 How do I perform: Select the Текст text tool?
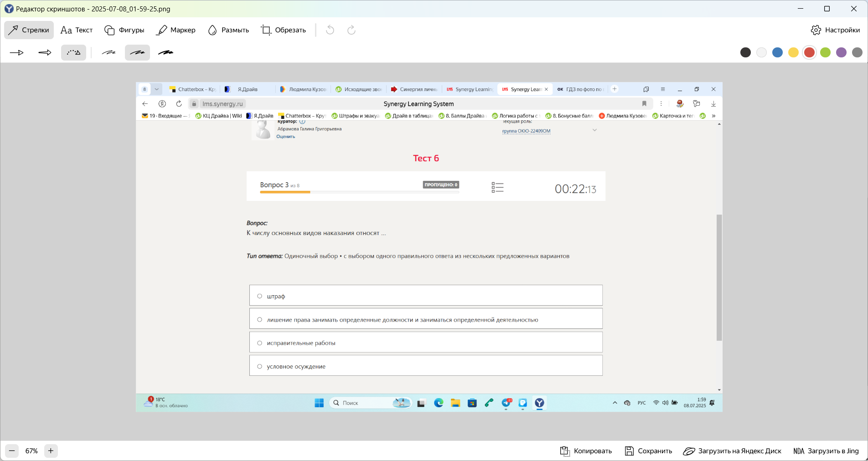coord(77,30)
